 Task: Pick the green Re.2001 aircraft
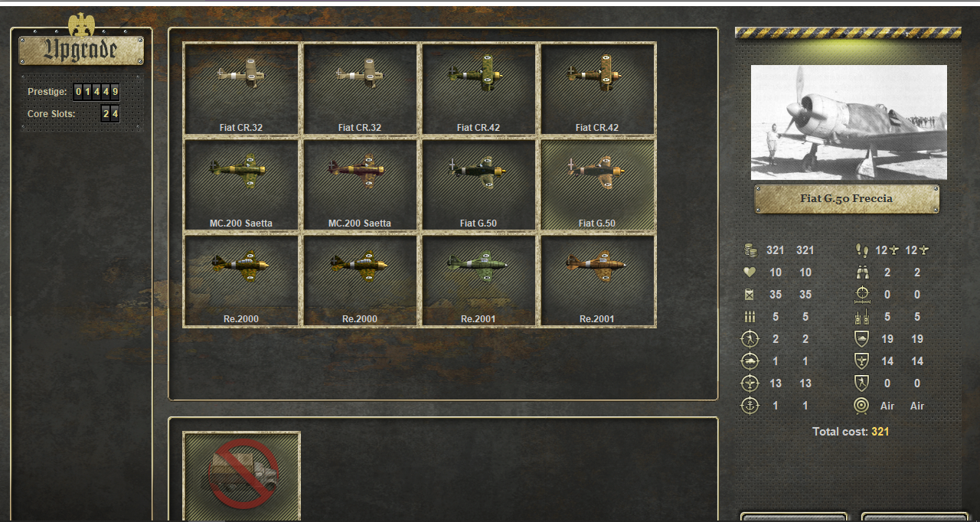[x=479, y=280]
